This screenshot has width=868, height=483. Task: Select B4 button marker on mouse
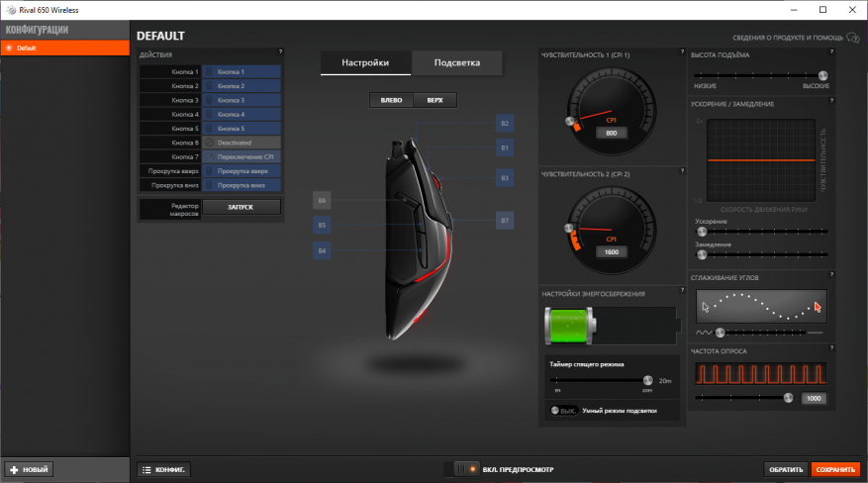322,250
